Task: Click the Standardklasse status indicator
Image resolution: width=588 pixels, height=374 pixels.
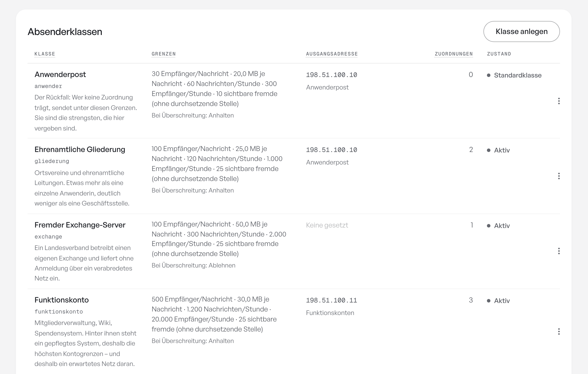Action: [514, 75]
